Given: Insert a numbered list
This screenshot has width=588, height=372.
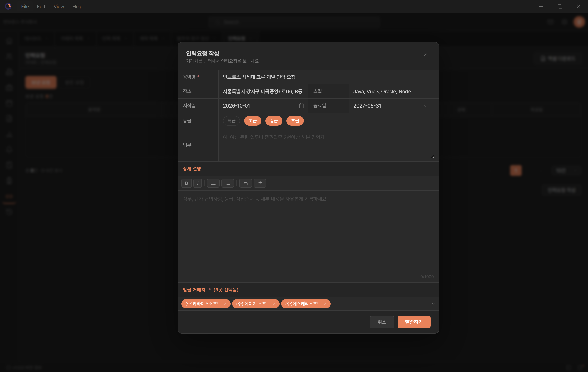Looking at the screenshot, I should pos(228,183).
